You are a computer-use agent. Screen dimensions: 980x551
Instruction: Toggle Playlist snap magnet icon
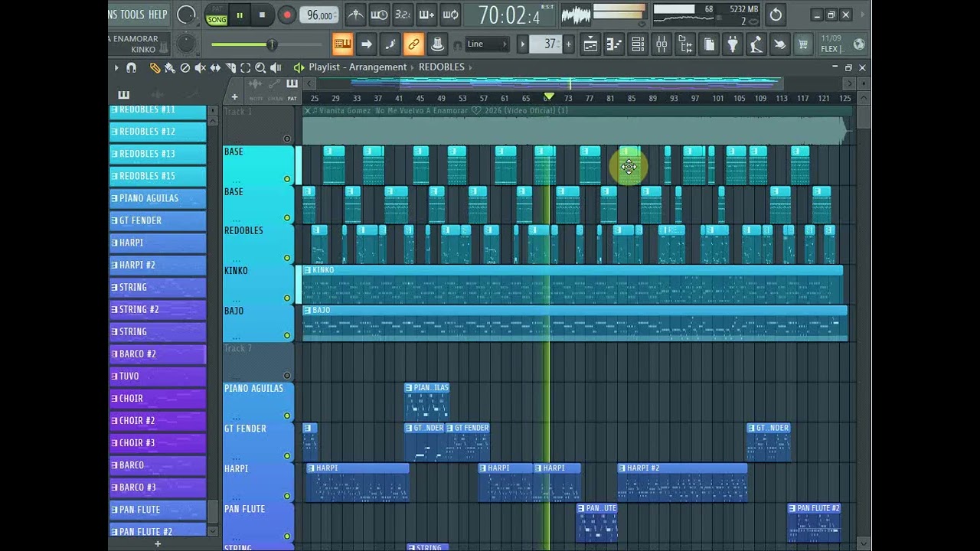131,67
